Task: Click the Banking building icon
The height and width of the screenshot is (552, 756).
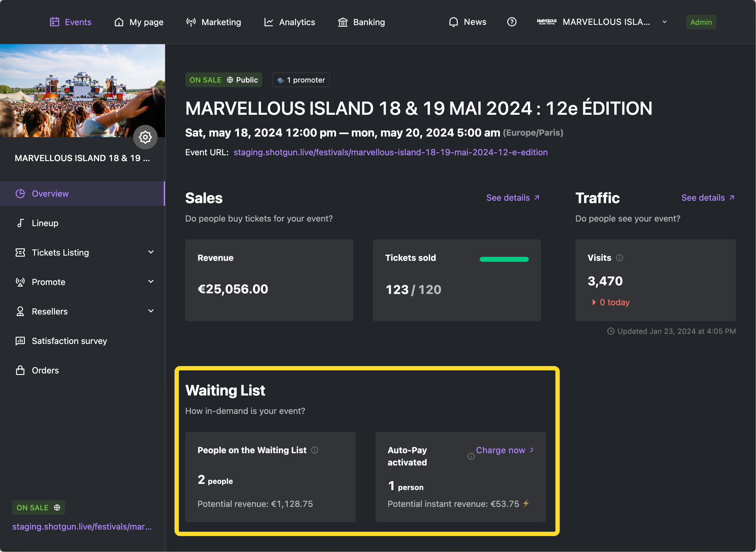Action: (343, 22)
